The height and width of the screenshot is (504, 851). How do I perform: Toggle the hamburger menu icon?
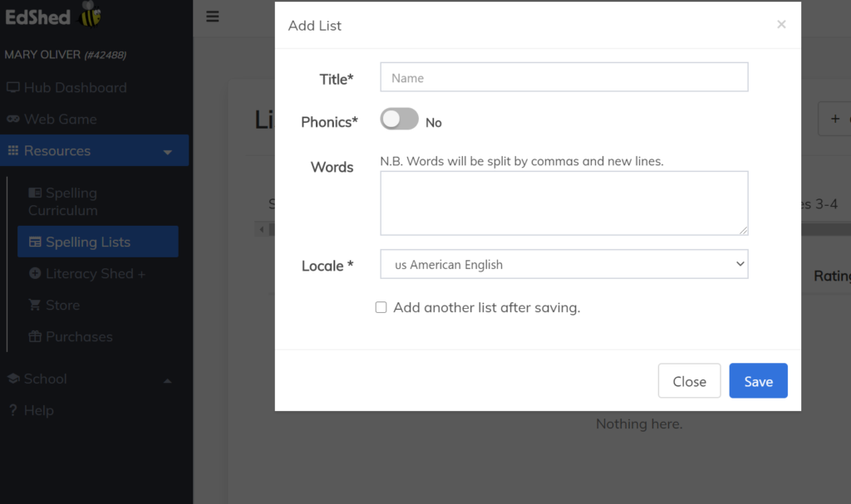213,17
